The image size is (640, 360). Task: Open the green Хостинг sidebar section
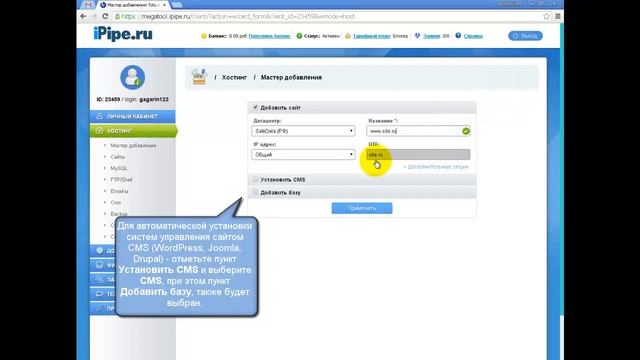(133, 131)
